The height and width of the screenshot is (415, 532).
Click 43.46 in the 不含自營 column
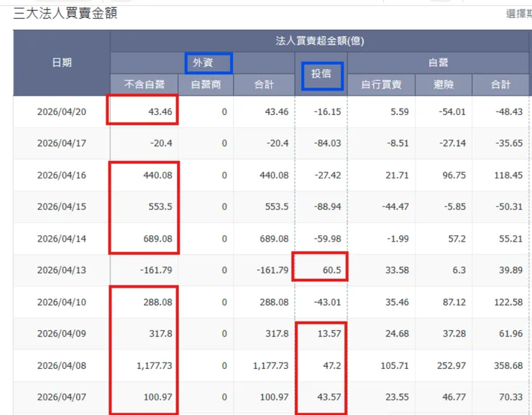coord(160,112)
